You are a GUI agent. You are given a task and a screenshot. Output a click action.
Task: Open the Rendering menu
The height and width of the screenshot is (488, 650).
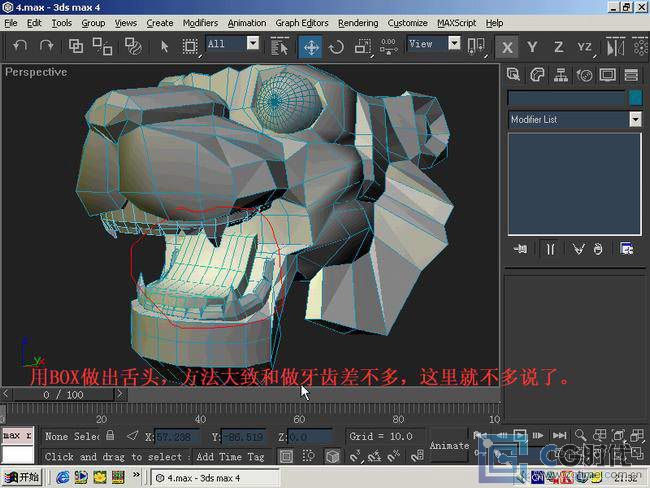coord(358,23)
